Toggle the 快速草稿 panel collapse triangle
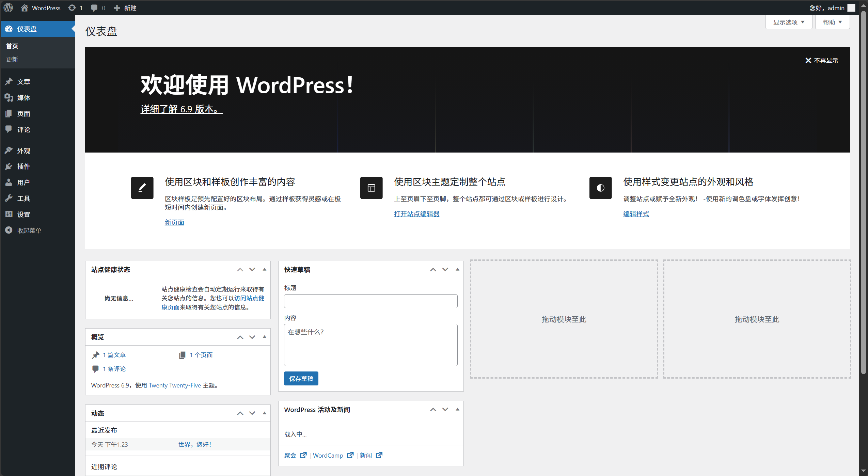This screenshot has width=868, height=476. pos(457,269)
